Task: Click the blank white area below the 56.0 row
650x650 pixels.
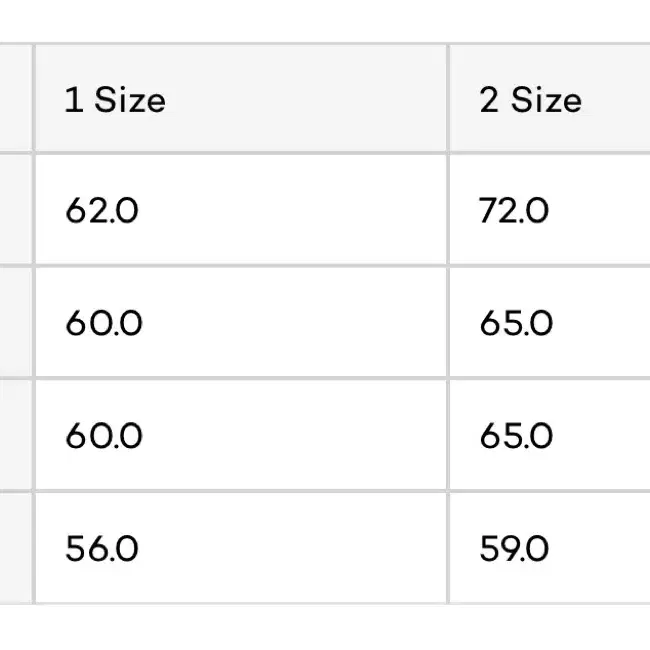Action: tap(325, 627)
